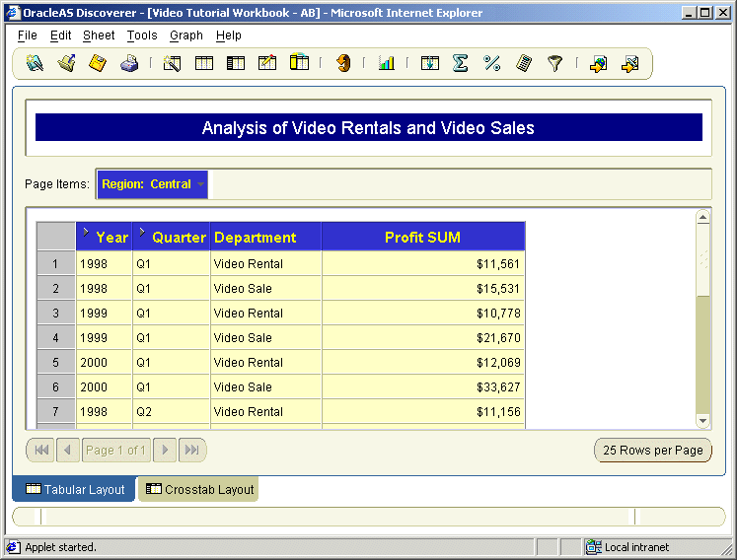Click the Conditions funnel icon
Viewport: 737px width, 560px height.
pos(555,63)
